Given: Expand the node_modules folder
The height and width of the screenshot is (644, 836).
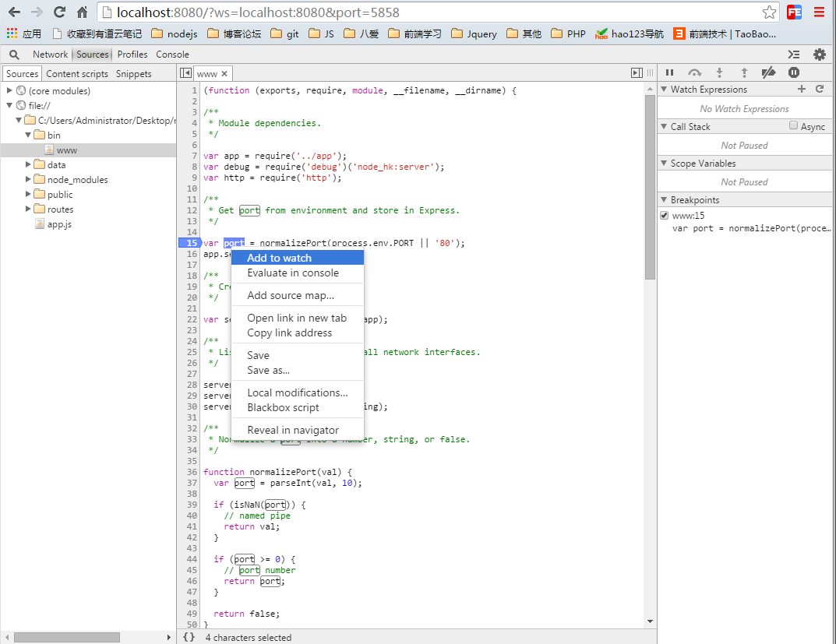Looking at the screenshot, I should (29, 180).
